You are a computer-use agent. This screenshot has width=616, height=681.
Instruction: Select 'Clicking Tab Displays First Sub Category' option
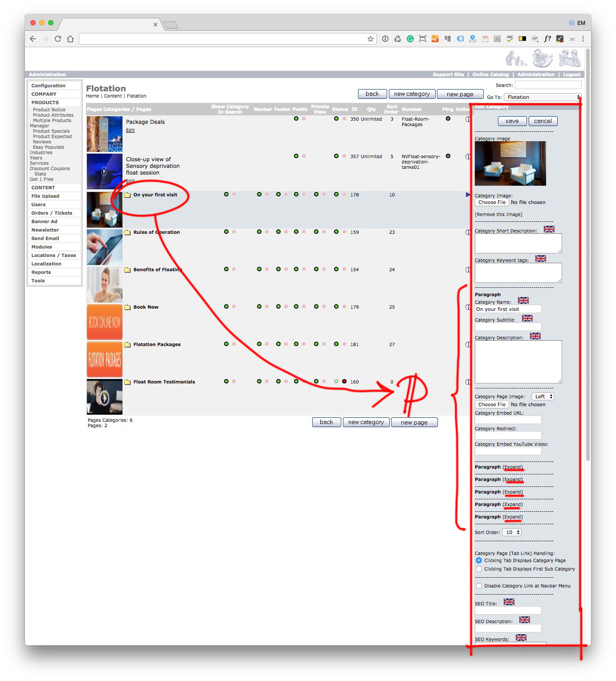[x=479, y=569]
